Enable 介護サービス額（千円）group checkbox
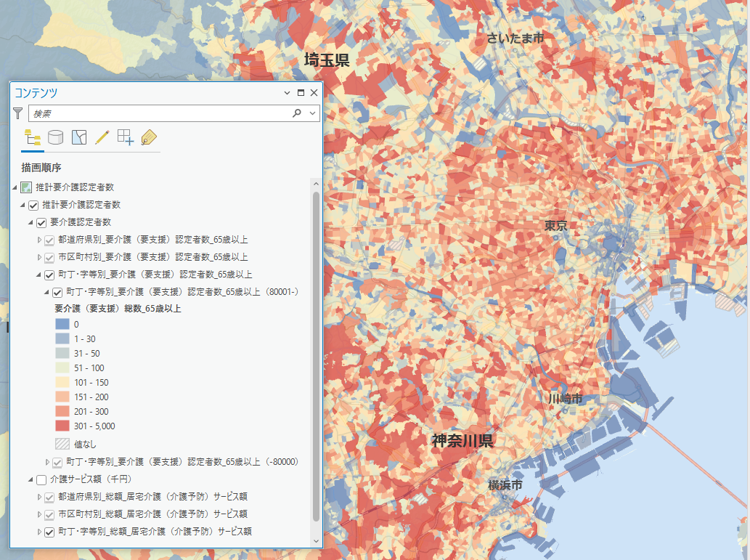Screen dimensions: 750x560 tap(41, 479)
